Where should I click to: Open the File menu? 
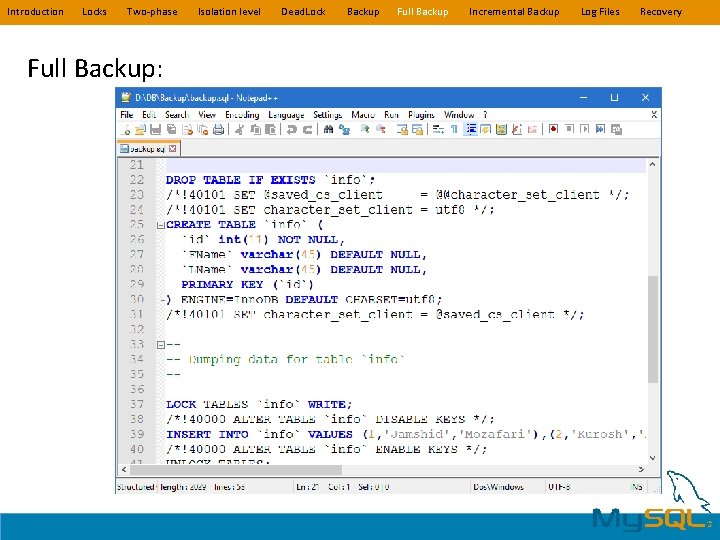[127, 114]
